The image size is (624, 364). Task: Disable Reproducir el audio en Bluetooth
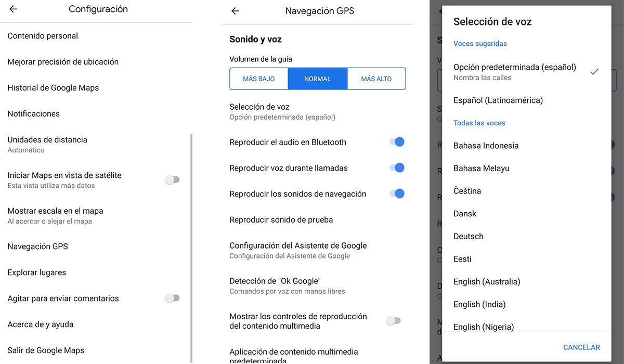tap(398, 141)
